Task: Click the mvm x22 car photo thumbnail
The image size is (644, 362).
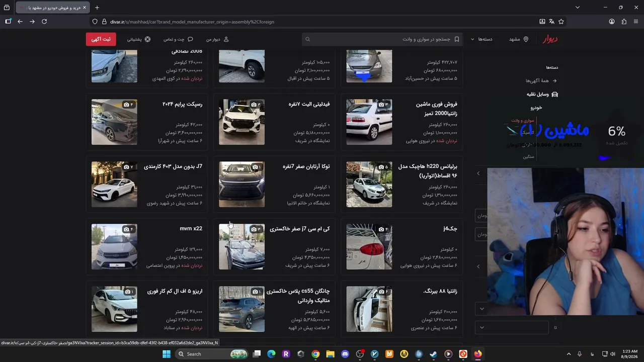Action: click(114, 247)
